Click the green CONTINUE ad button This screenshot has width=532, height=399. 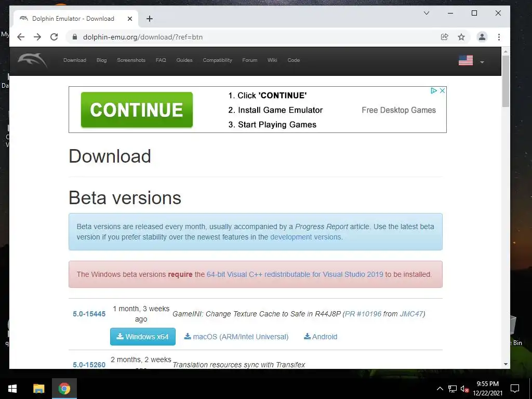137,110
